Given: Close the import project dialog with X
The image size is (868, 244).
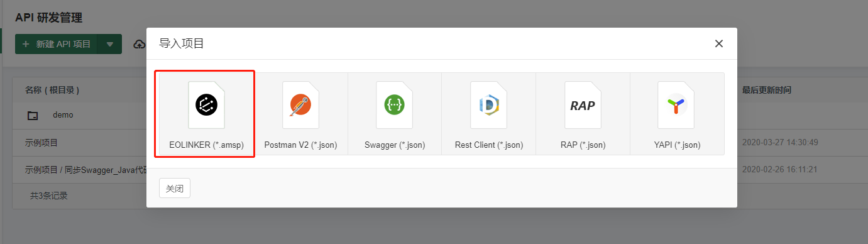Looking at the screenshot, I should click(x=719, y=43).
